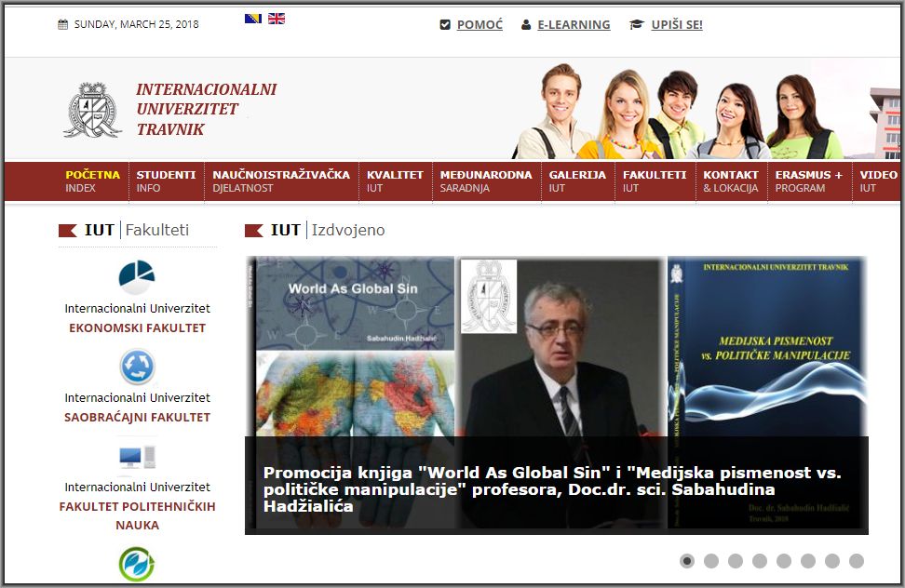Select the seventh slider dot

[832, 561]
